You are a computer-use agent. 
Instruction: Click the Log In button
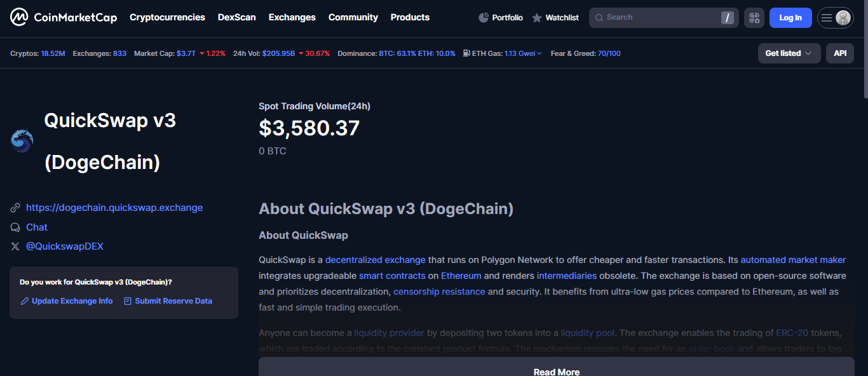790,18
